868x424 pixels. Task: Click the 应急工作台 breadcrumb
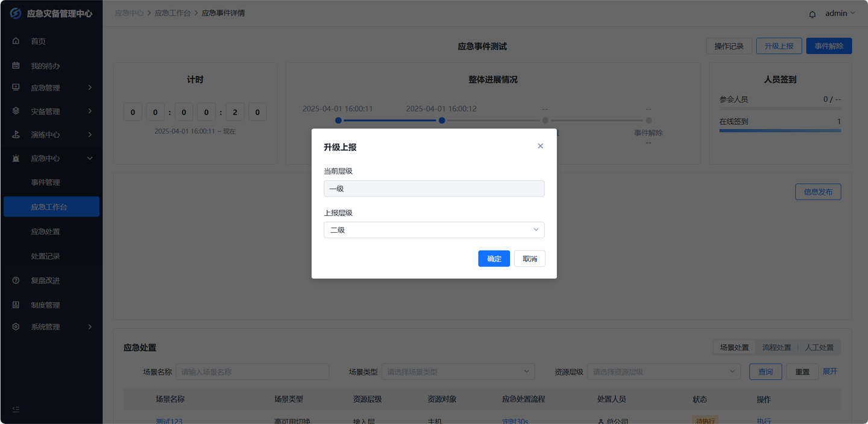click(172, 13)
